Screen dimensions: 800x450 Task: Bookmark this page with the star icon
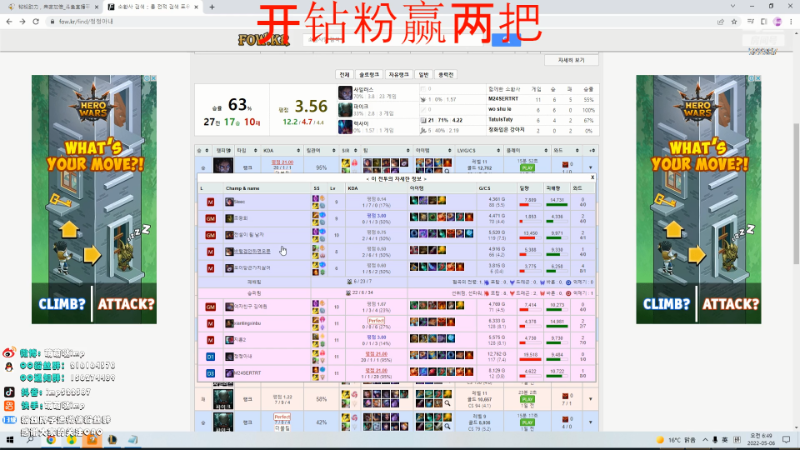point(734,21)
